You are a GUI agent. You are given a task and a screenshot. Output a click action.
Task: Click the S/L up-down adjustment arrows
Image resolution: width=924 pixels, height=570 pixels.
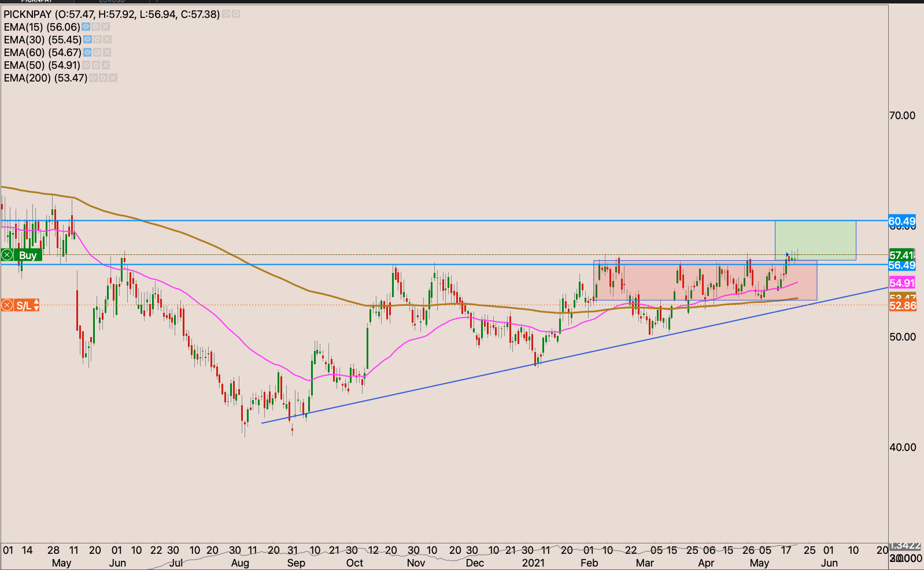[x=36, y=305]
